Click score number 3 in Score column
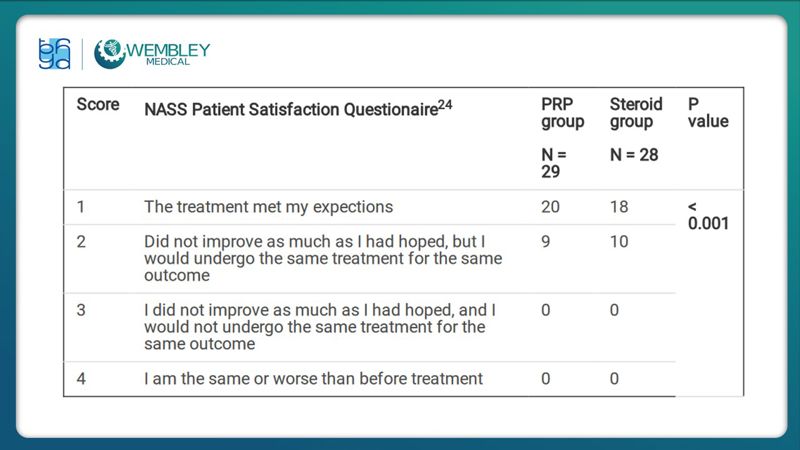The image size is (800, 450). pos(82,310)
